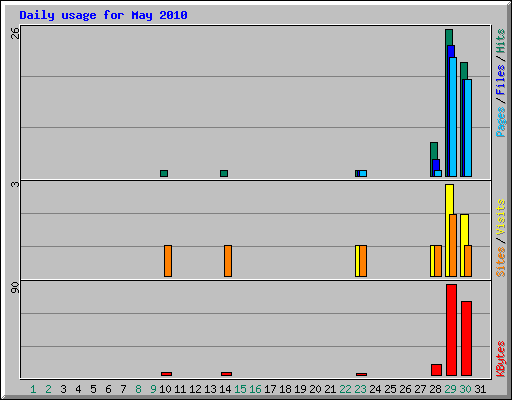Screen dimensions: 512x400
Task: Click the orange Sites bar for day 23
Action: (363, 261)
